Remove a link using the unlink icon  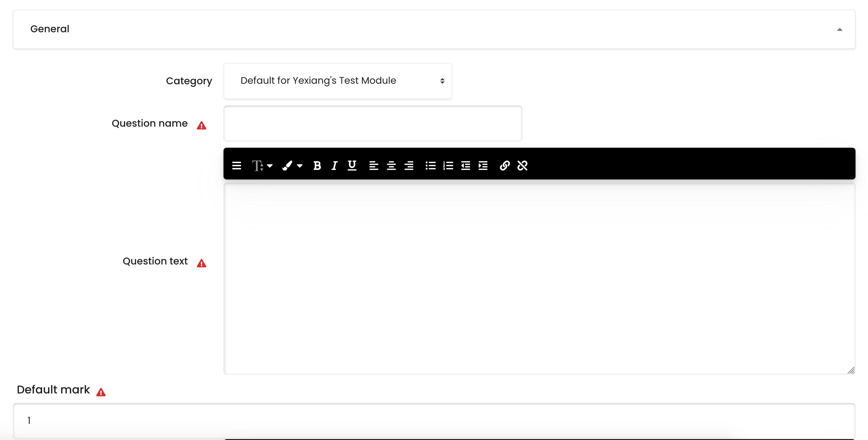click(x=523, y=165)
